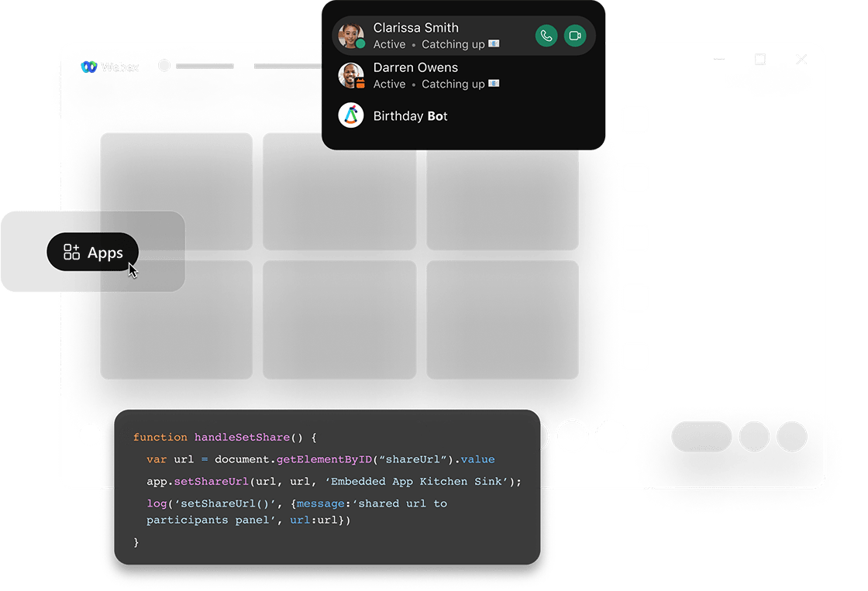The height and width of the screenshot is (591, 868).
Task: Select Clarissa Smith's name in the contact list
Action: (x=415, y=28)
